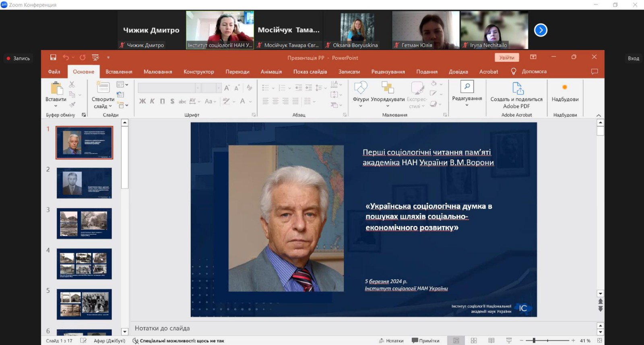
Task: Toggle bold Ж formatting
Action: 142,101
